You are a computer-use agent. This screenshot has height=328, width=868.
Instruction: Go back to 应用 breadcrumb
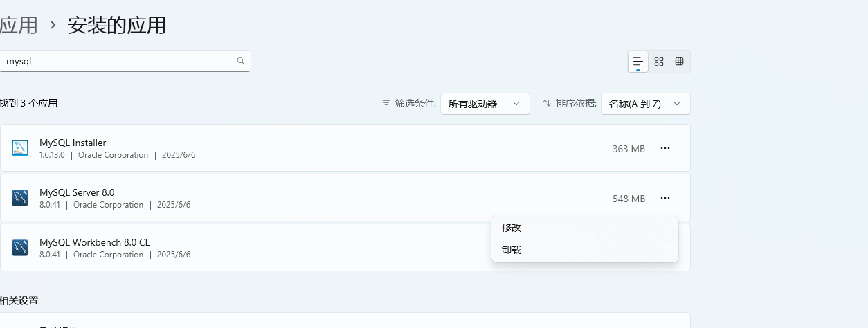pos(18,26)
